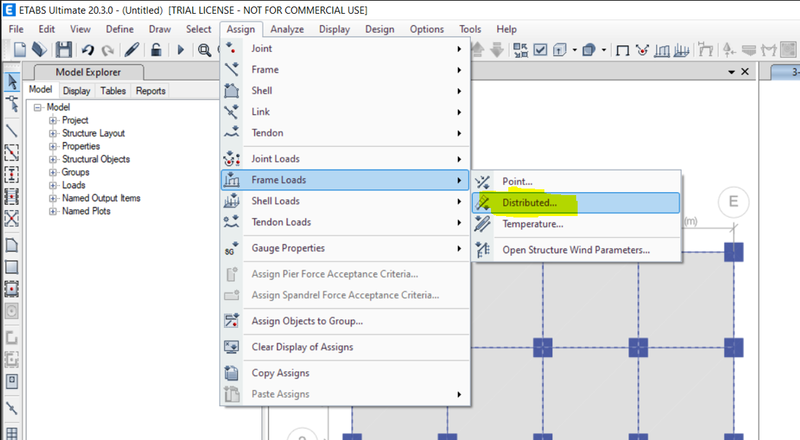Screen dimensions: 800x440
Task: Choose Point... in Frame Loads submenu
Action: tap(576, 181)
